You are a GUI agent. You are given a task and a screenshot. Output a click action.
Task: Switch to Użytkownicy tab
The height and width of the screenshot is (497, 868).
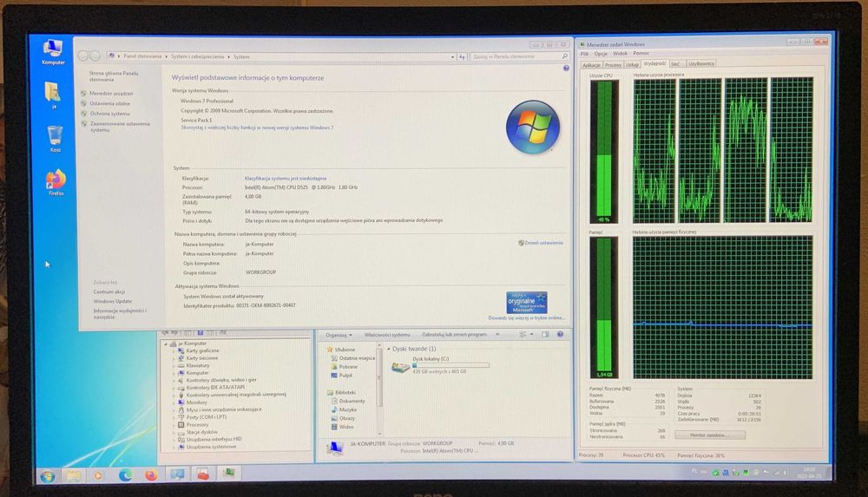[x=700, y=63]
